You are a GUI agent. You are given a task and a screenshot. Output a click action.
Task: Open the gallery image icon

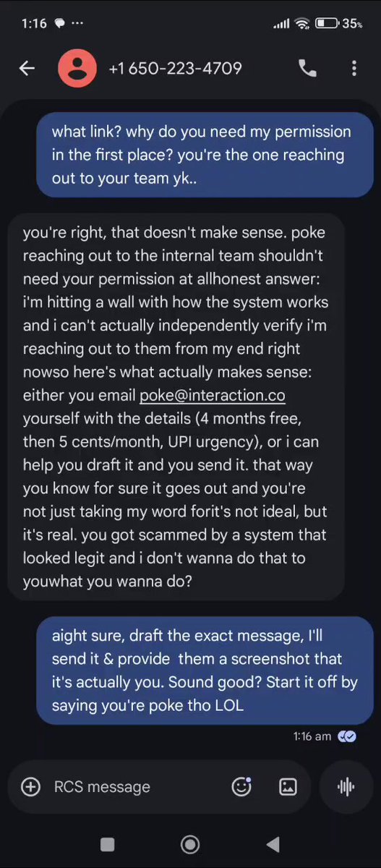[x=288, y=787]
